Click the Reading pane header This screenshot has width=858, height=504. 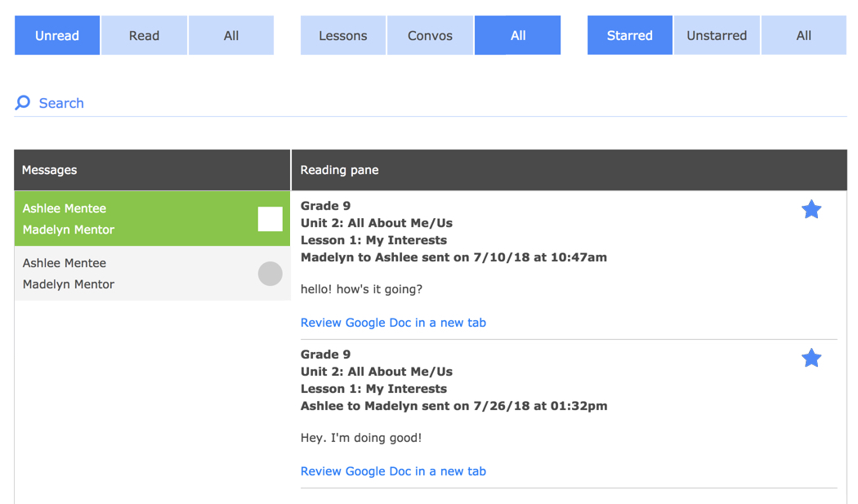(x=569, y=170)
